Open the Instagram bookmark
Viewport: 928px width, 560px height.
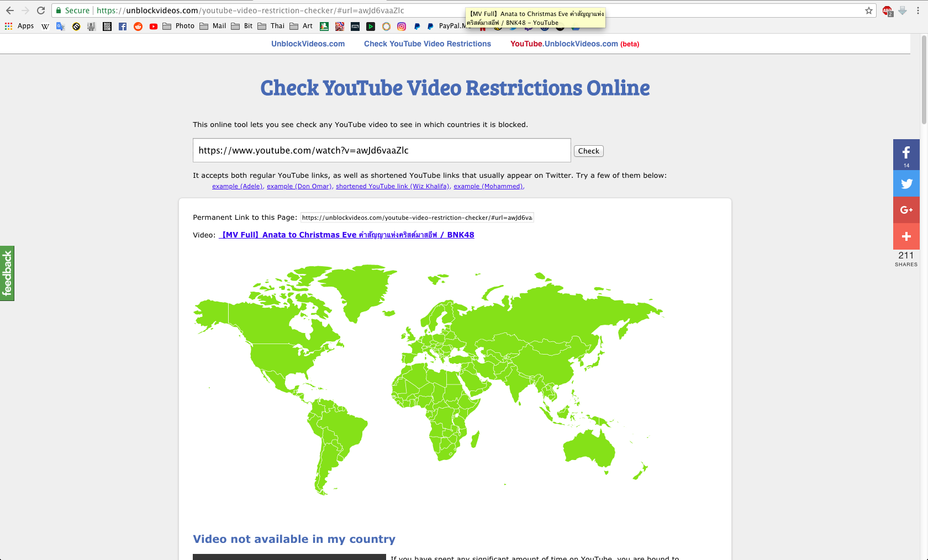[402, 26]
